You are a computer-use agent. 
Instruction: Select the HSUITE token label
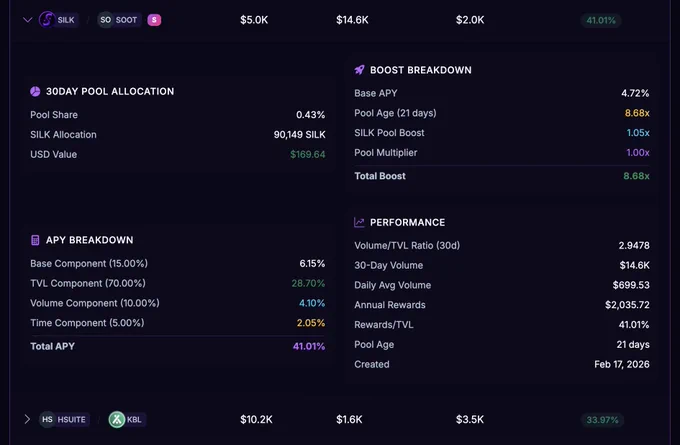coord(72,419)
